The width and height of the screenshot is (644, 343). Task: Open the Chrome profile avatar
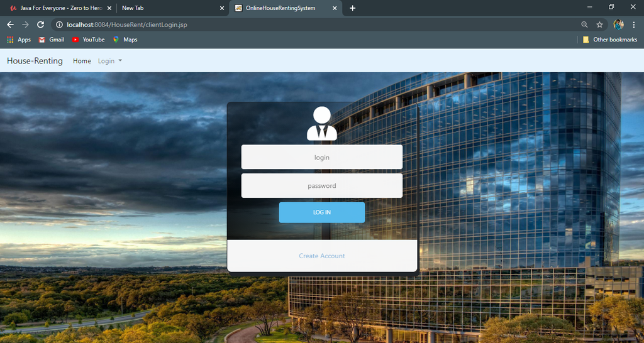pos(619,24)
